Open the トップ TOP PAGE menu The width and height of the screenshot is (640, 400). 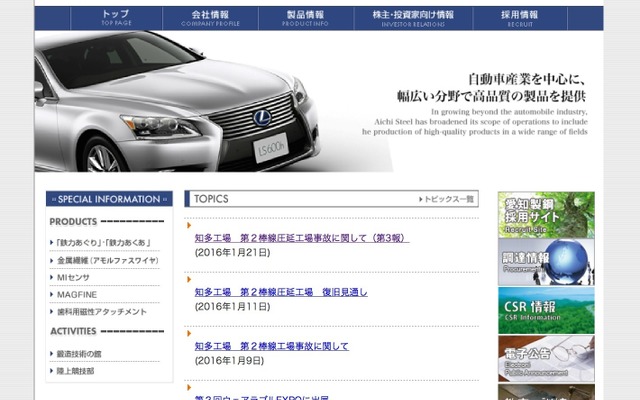tap(116, 18)
